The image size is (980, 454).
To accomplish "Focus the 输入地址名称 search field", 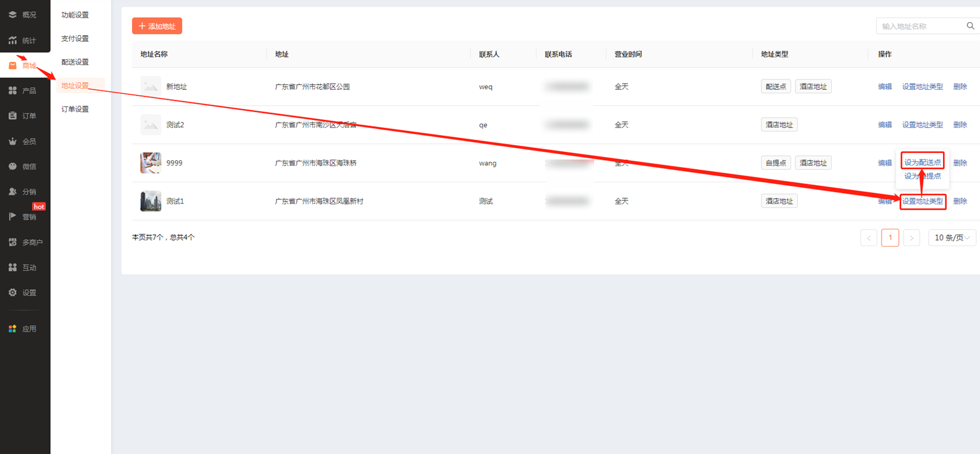I will [923, 26].
